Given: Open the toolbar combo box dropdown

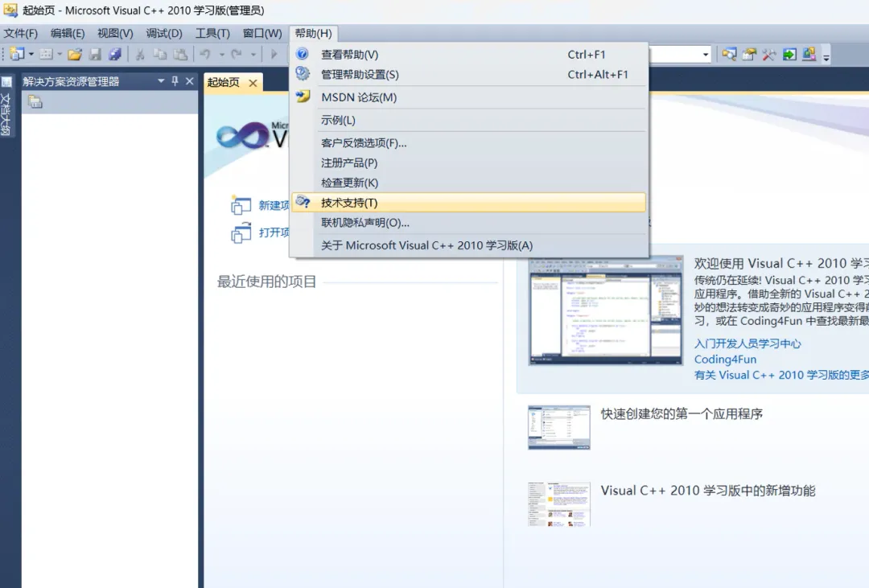Looking at the screenshot, I should click(x=706, y=55).
